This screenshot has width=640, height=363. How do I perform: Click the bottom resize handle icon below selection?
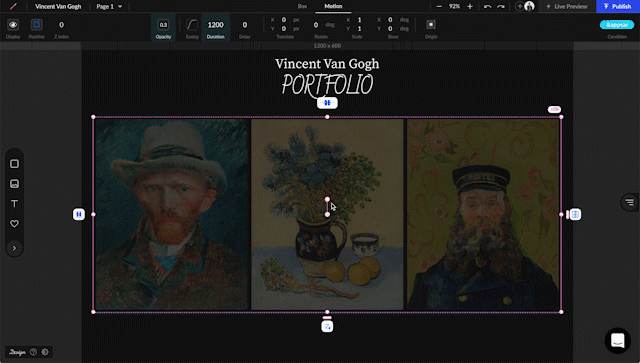click(327, 326)
